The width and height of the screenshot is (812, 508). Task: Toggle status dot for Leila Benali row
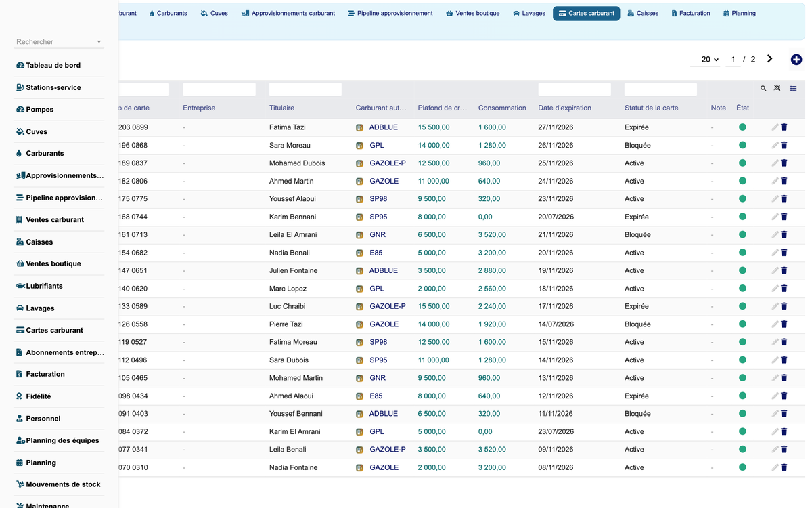(742, 450)
